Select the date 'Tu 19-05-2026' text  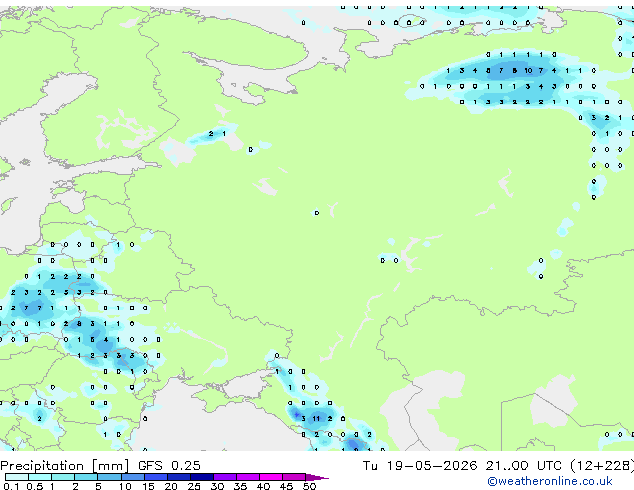tap(420, 466)
